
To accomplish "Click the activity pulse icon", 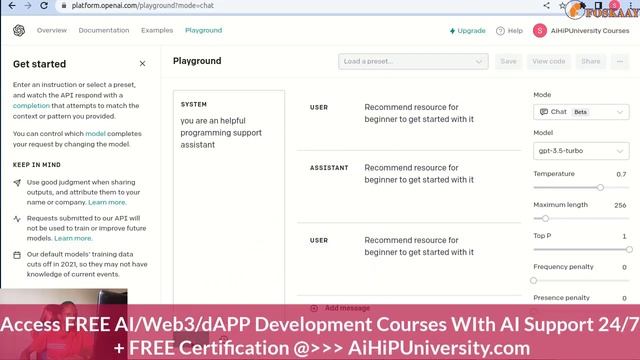I will 17,219.
